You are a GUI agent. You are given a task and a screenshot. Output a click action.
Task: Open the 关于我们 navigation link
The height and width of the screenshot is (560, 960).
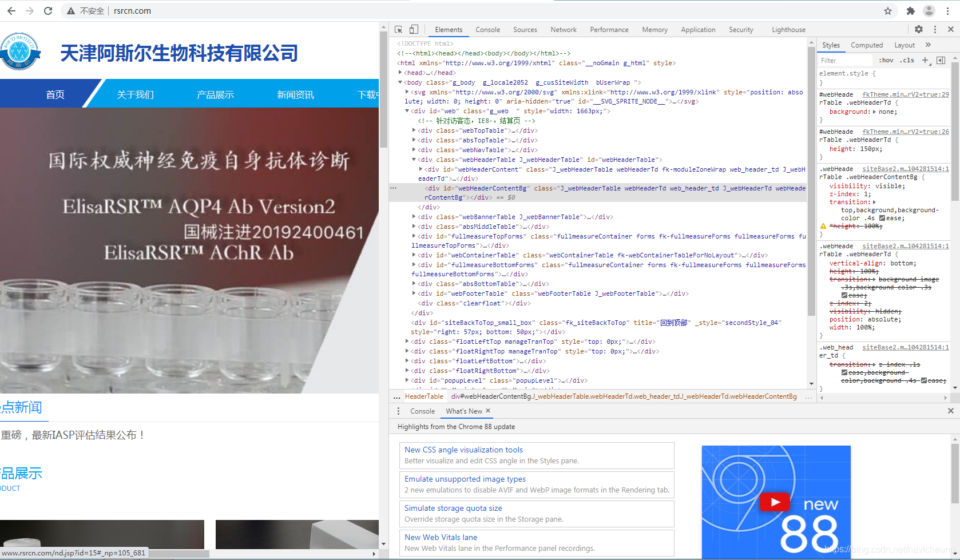[x=135, y=94]
